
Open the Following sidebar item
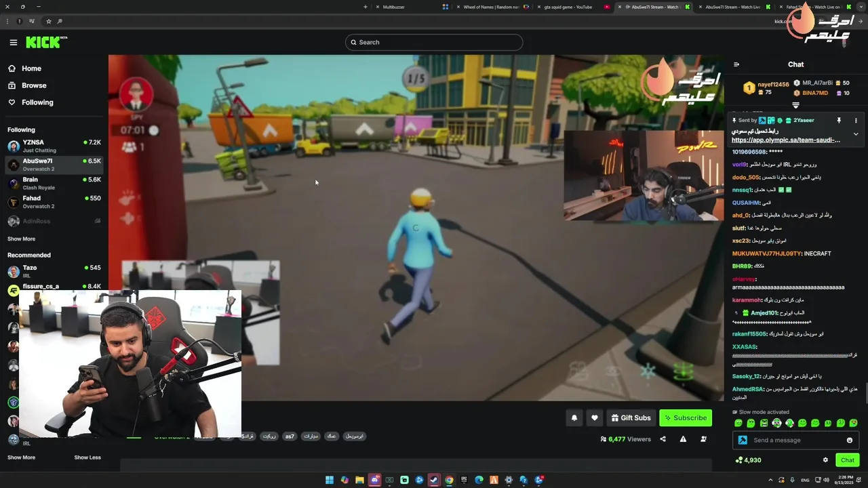[x=37, y=102]
